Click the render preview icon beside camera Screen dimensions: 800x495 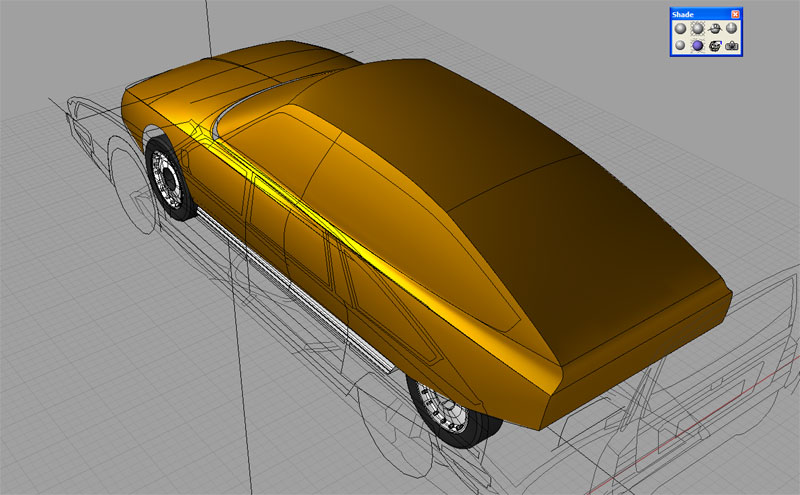pos(715,46)
